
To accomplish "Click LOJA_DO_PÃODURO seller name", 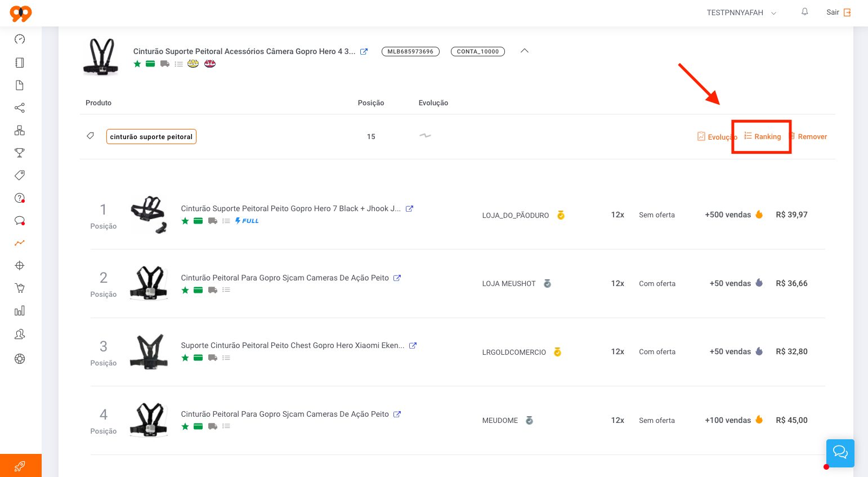I will [x=516, y=215].
